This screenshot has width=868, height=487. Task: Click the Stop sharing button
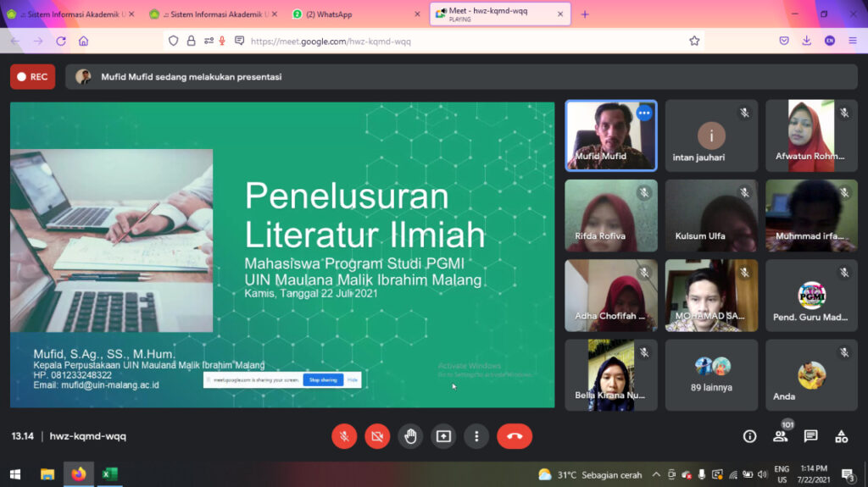[323, 380]
